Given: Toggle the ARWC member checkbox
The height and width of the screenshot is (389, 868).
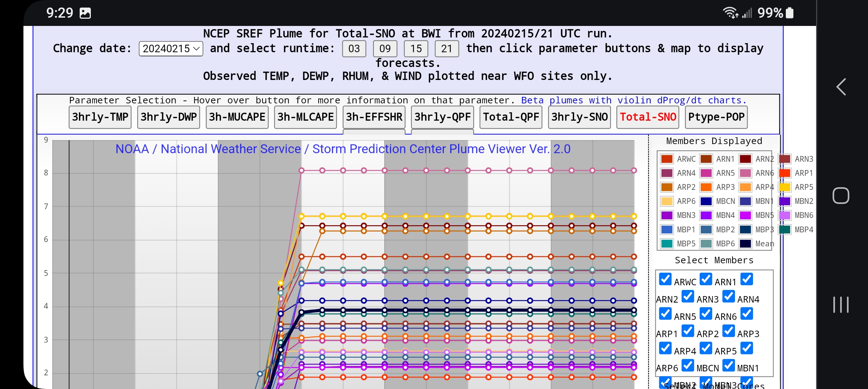Looking at the screenshot, I should coord(665,279).
